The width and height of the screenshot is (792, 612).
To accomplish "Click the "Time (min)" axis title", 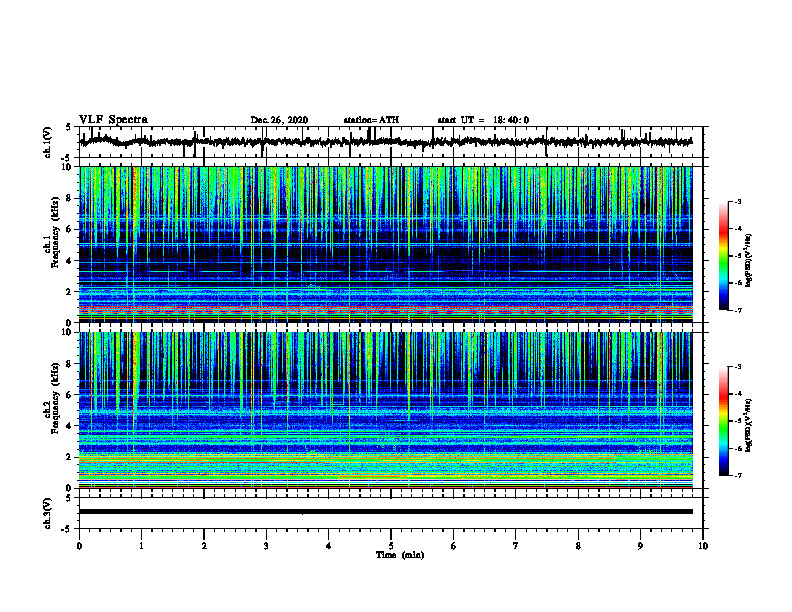I will pyautogui.click(x=400, y=555).
